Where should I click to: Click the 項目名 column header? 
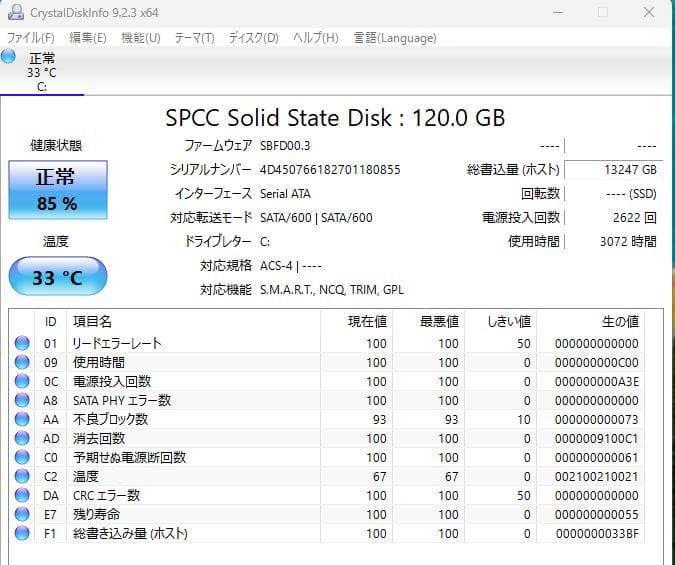194,321
